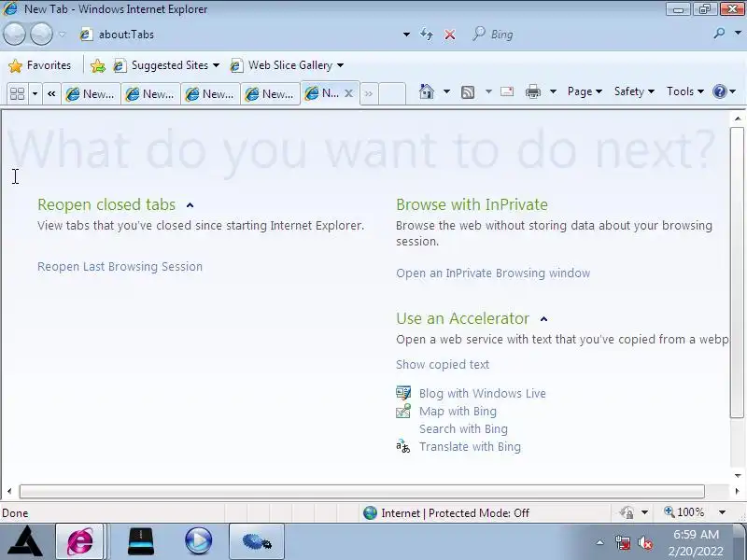Close the active tab with X

point(348,93)
